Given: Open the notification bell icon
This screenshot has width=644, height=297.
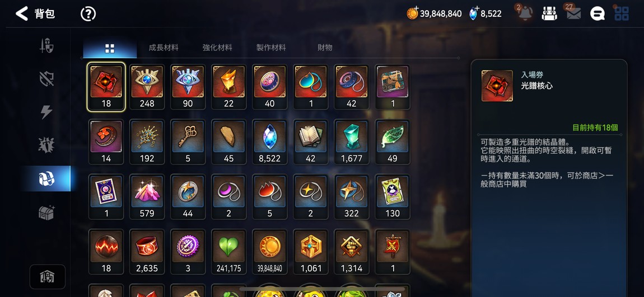Looking at the screenshot, I should click(x=525, y=13).
